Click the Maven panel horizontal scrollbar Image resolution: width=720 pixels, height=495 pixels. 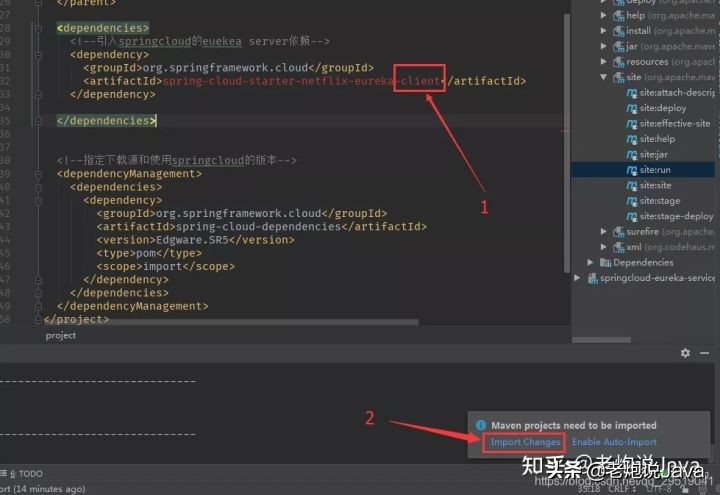[602, 340]
